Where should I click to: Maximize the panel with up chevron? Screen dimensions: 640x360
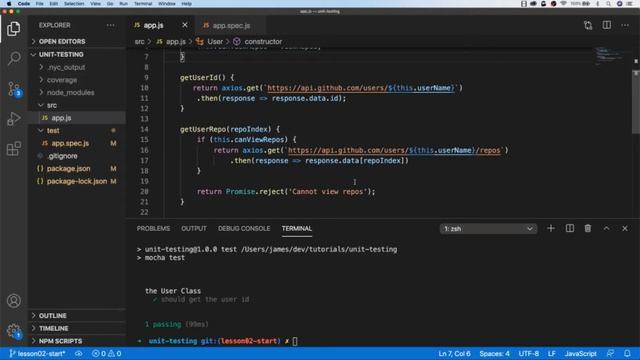tap(606, 229)
